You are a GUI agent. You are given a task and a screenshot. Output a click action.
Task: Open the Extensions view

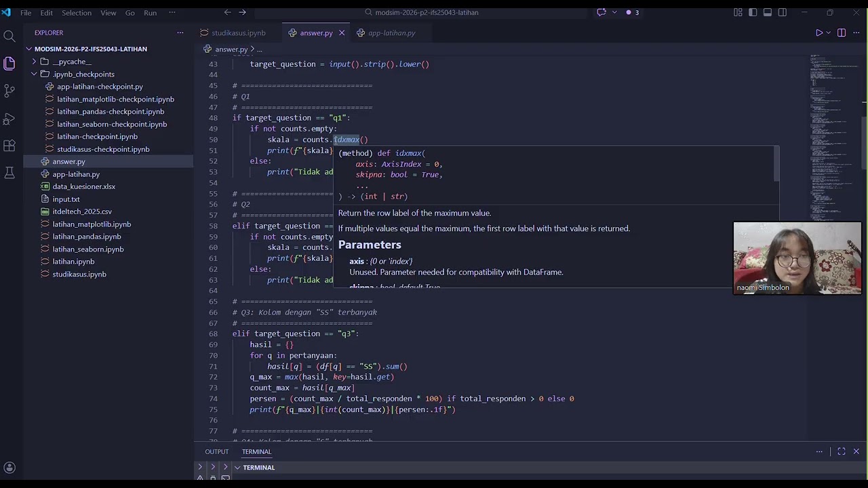tap(9, 146)
